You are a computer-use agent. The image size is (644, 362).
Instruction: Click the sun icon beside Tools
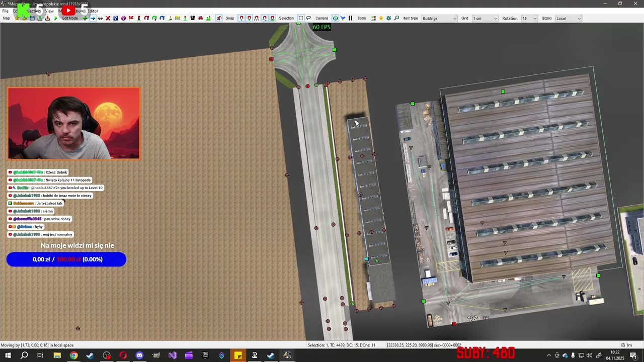click(x=381, y=18)
